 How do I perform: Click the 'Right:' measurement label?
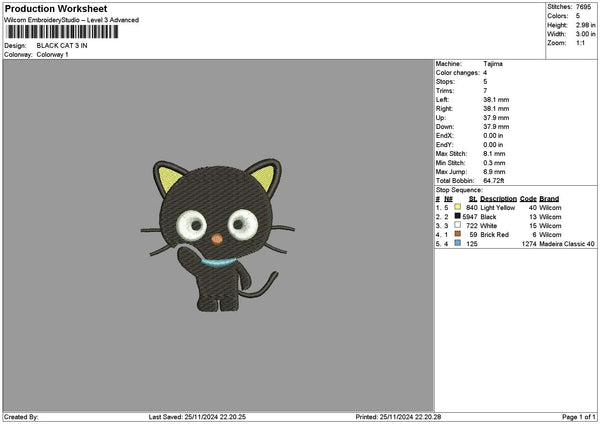(444, 109)
